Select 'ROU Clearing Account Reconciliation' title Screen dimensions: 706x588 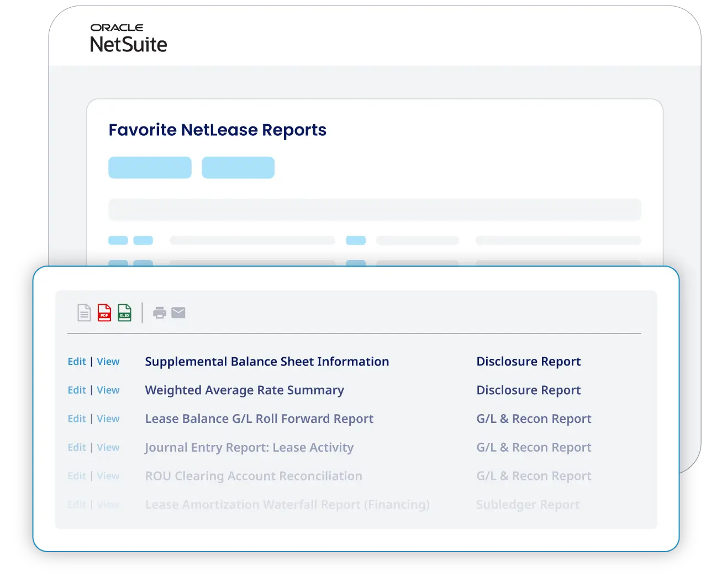(x=254, y=476)
